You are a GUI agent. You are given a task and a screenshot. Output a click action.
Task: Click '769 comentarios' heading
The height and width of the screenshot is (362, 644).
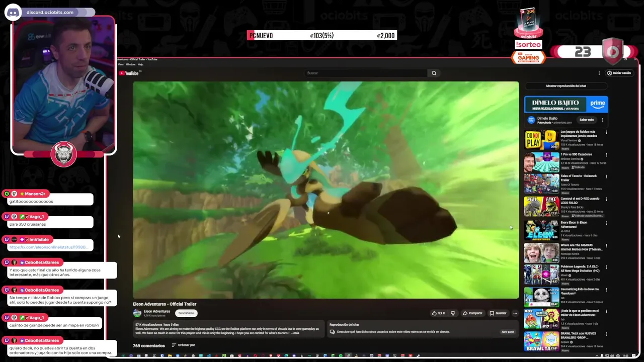click(148, 345)
